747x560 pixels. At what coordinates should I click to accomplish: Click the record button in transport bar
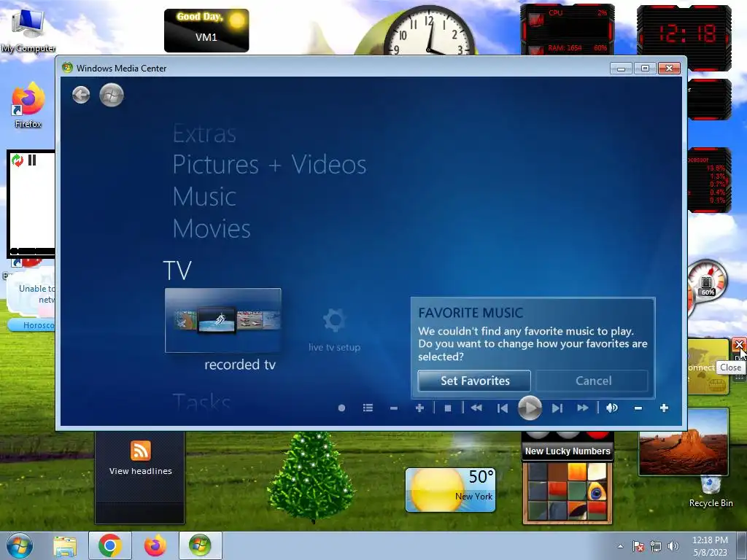(341, 408)
